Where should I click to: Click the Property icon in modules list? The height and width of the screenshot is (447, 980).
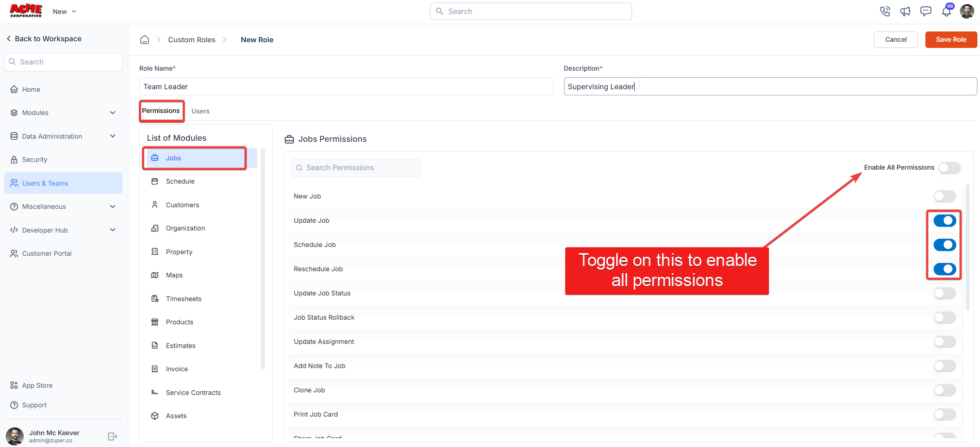coord(155,252)
